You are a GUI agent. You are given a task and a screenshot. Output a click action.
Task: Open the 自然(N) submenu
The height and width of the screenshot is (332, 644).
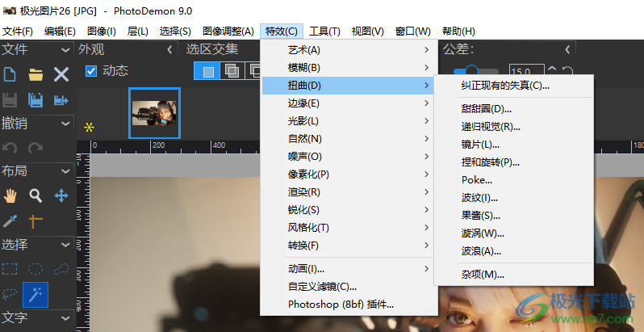(x=348, y=138)
